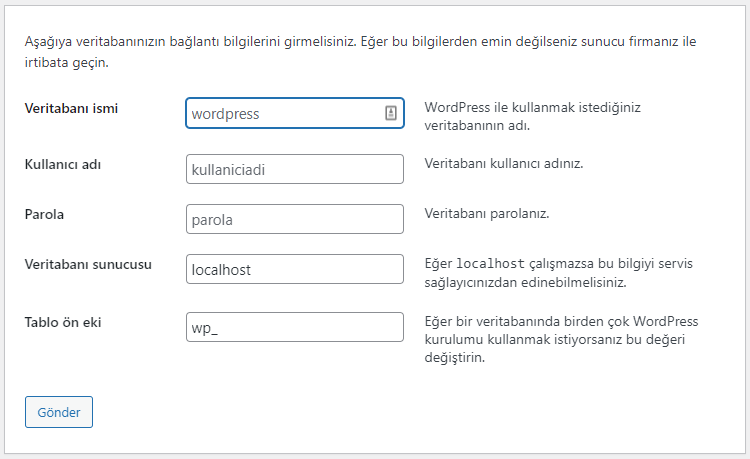Focus the Veritabanı ismi input containing wordpress
Viewport: 750px width, 459px height.
pyautogui.click(x=280, y=114)
